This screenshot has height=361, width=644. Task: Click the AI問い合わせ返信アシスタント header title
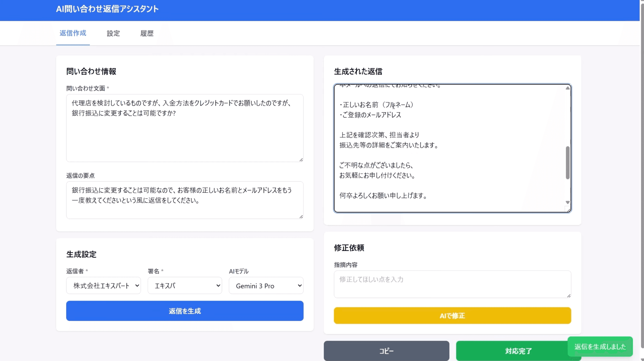tap(107, 9)
